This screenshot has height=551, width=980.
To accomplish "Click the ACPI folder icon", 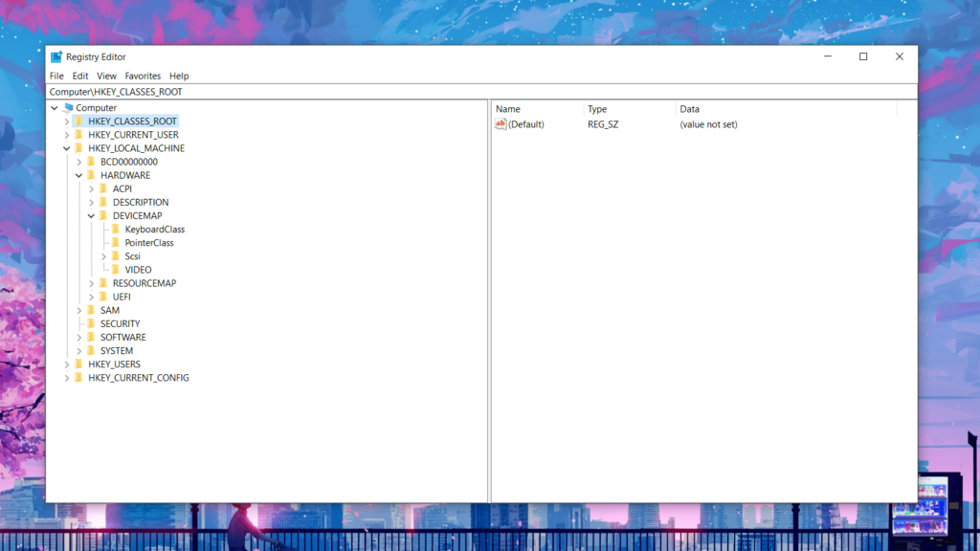I will click(x=103, y=188).
